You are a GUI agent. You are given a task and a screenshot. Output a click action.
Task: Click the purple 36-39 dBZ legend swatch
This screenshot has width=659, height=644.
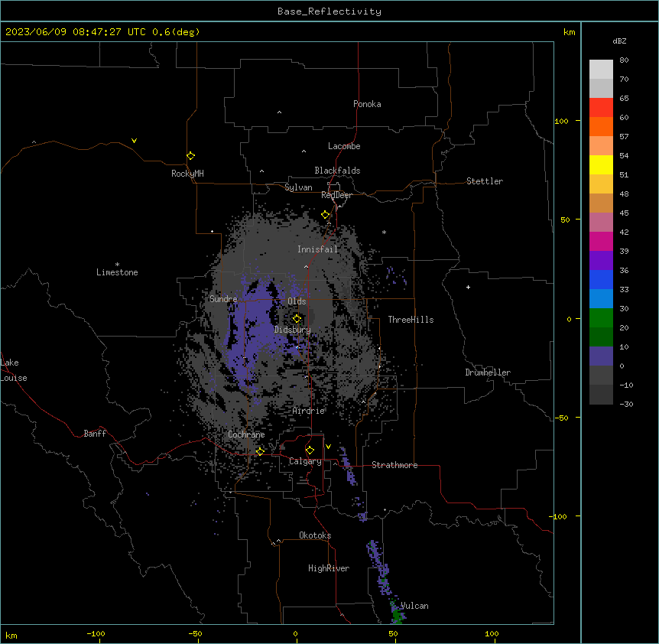coord(601,260)
